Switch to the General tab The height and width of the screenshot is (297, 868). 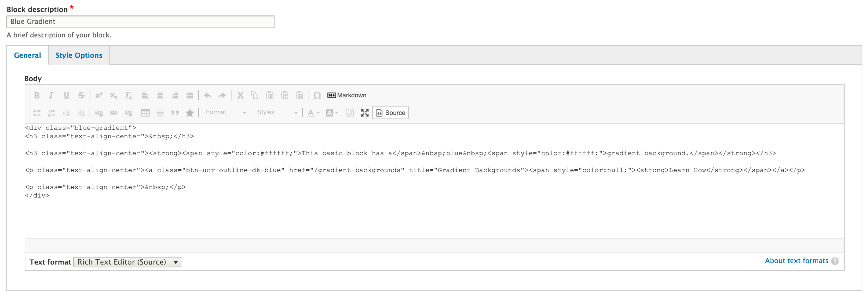point(28,55)
